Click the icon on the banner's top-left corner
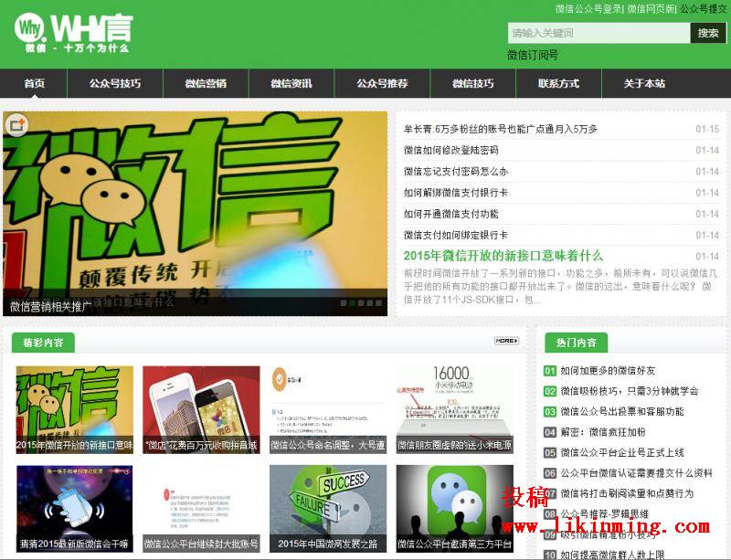The width and height of the screenshot is (731, 560). [17, 125]
